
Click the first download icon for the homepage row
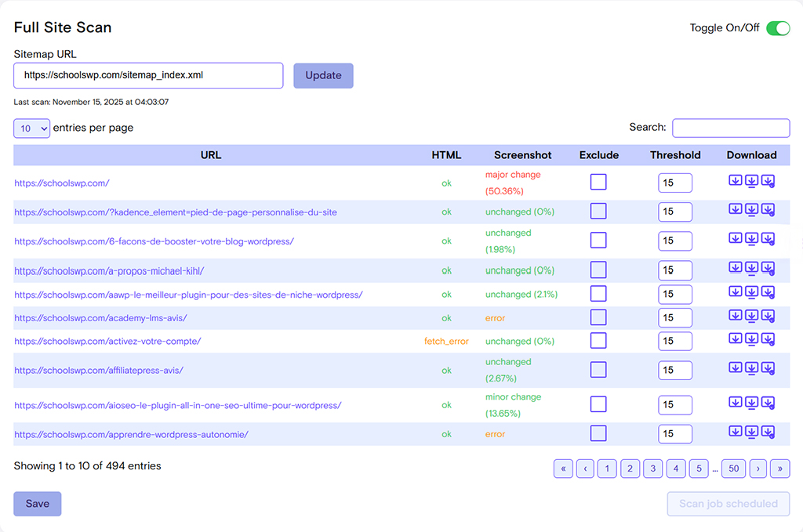click(736, 181)
